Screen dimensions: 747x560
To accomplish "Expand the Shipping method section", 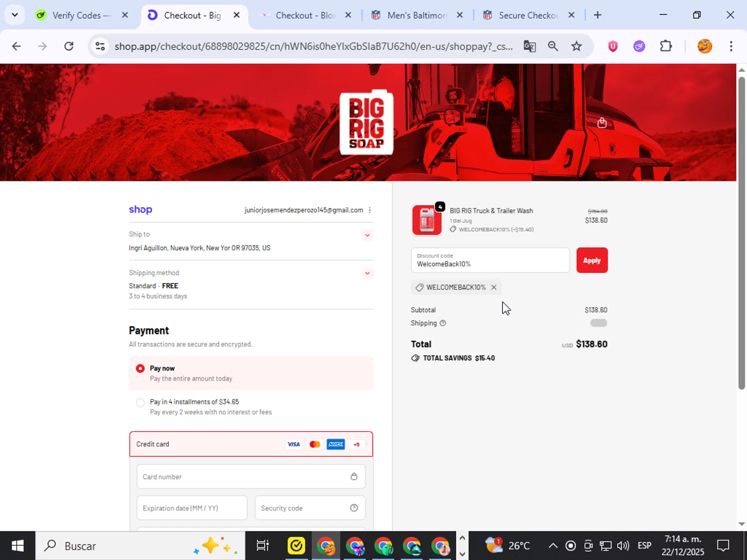I will pyautogui.click(x=368, y=273).
